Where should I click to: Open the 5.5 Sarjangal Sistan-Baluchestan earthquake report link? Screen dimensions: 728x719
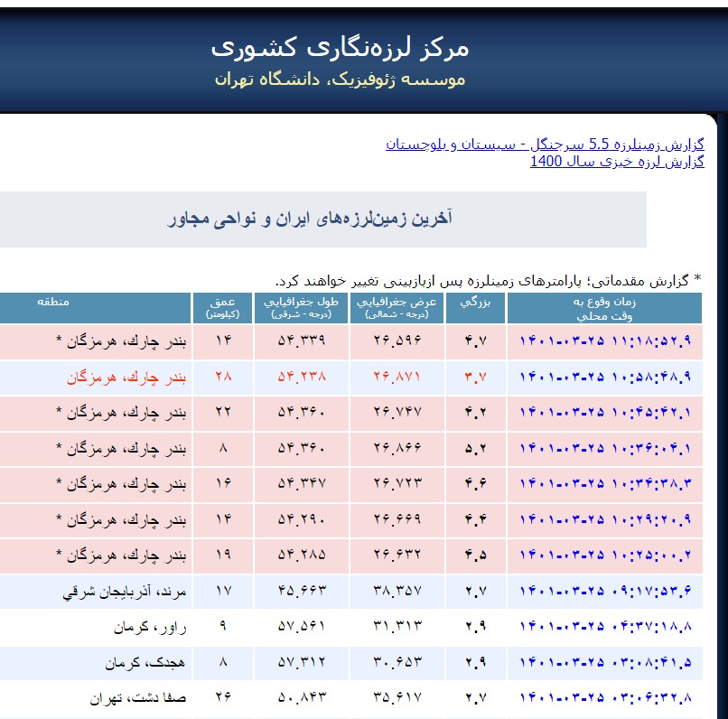coord(545,145)
